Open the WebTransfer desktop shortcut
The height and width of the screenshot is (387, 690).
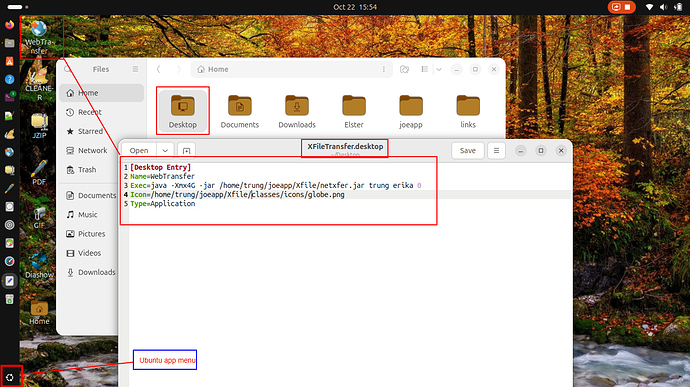coord(39,37)
